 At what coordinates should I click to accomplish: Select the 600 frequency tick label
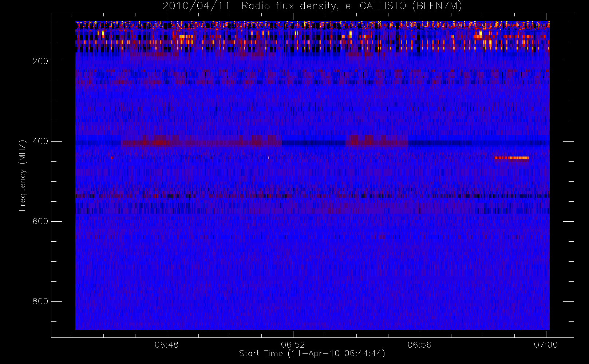point(40,221)
